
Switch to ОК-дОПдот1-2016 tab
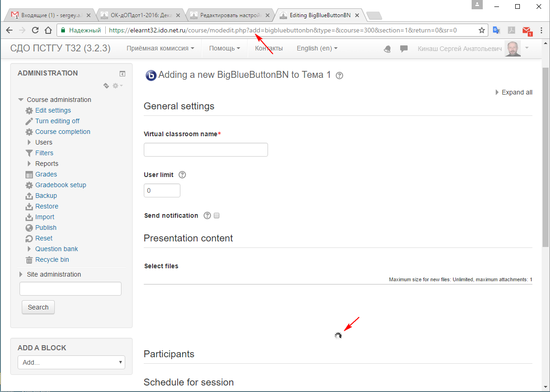[x=141, y=15]
